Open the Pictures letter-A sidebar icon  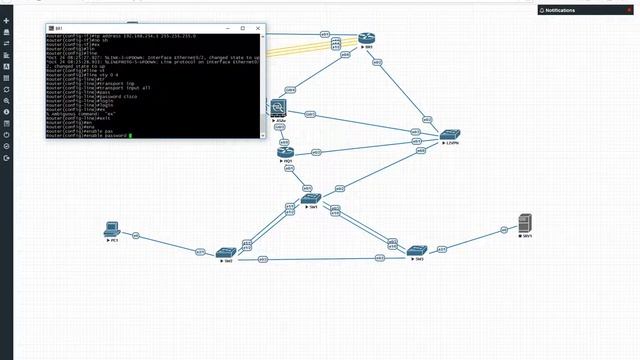(6, 66)
